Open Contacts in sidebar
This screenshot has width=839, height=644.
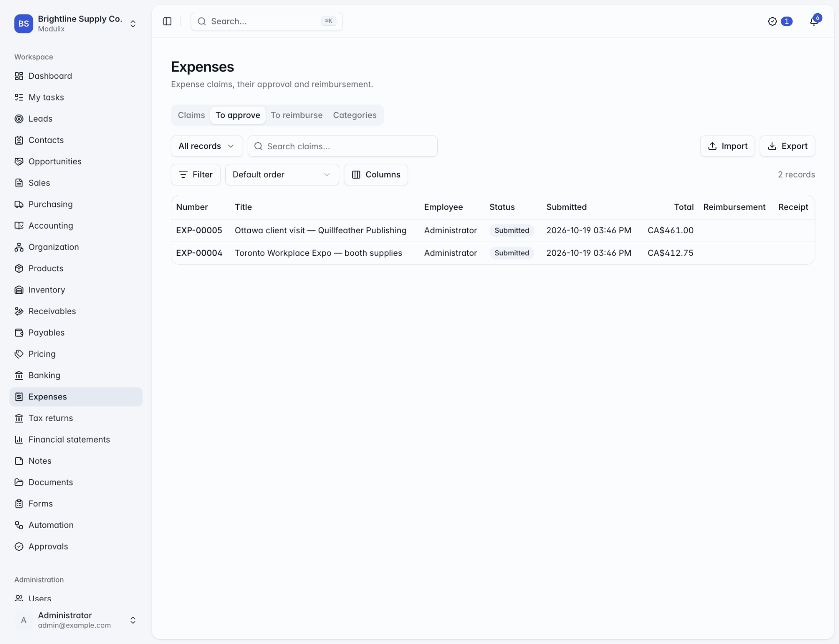(x=76, y=140)
